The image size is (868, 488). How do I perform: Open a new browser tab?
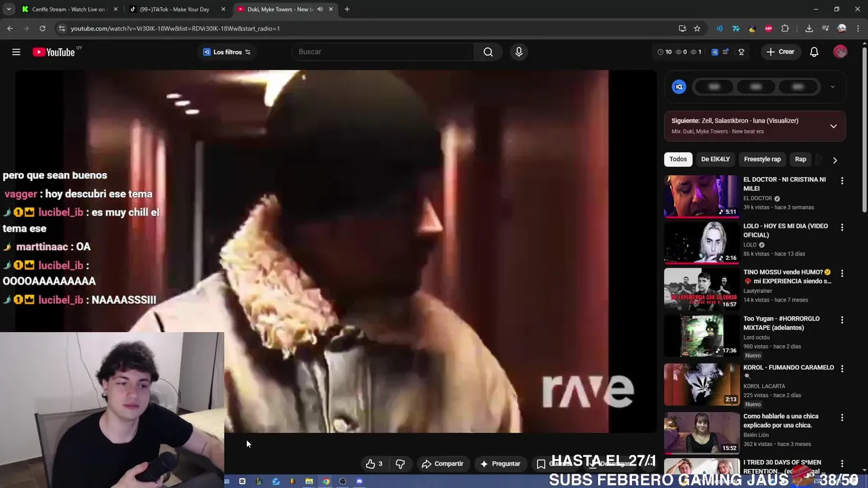(347, 9)
